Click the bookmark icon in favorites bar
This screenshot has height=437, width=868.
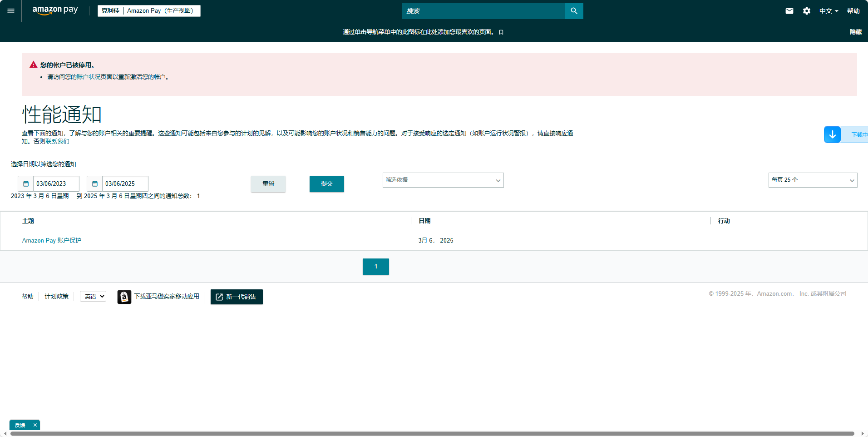(x=501, y=32)
